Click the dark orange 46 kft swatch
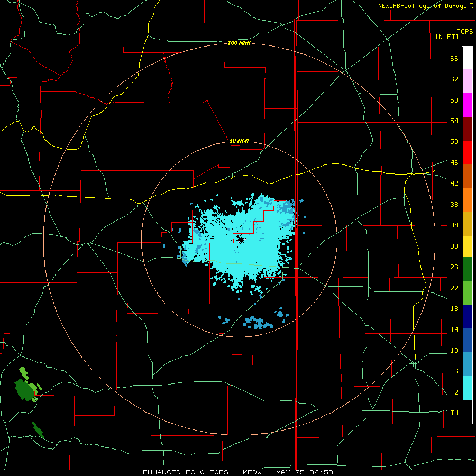476x476 pixels. [x=467, y=176]
